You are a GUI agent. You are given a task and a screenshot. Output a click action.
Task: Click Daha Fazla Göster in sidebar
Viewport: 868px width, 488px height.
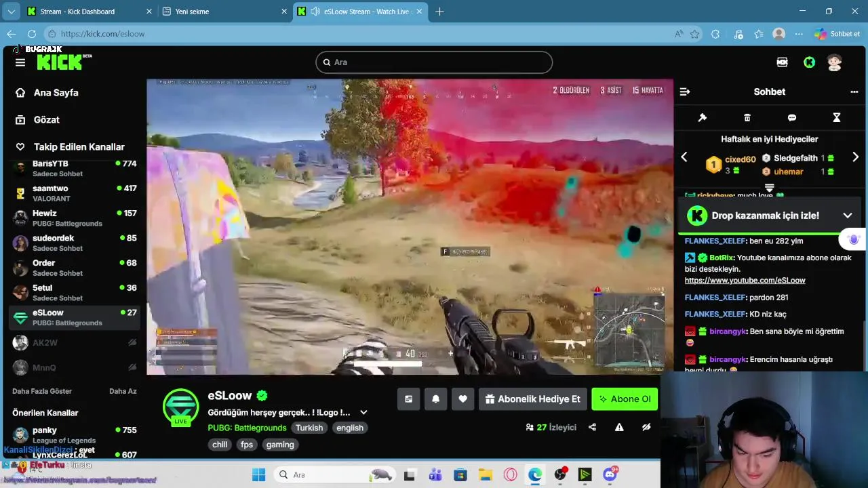point(42,391)
